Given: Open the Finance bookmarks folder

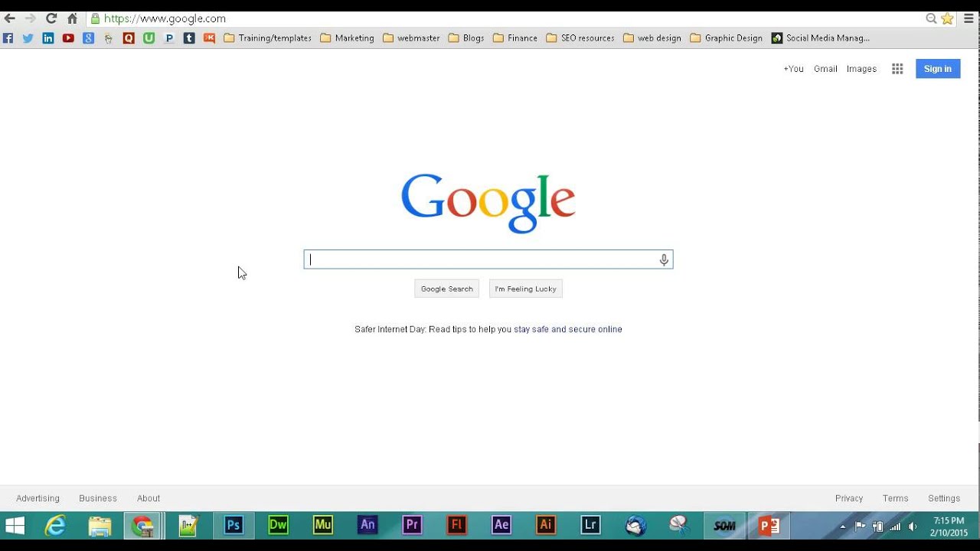Looking at the screenshot, I should pyautogui.click(x=514, y=38).
